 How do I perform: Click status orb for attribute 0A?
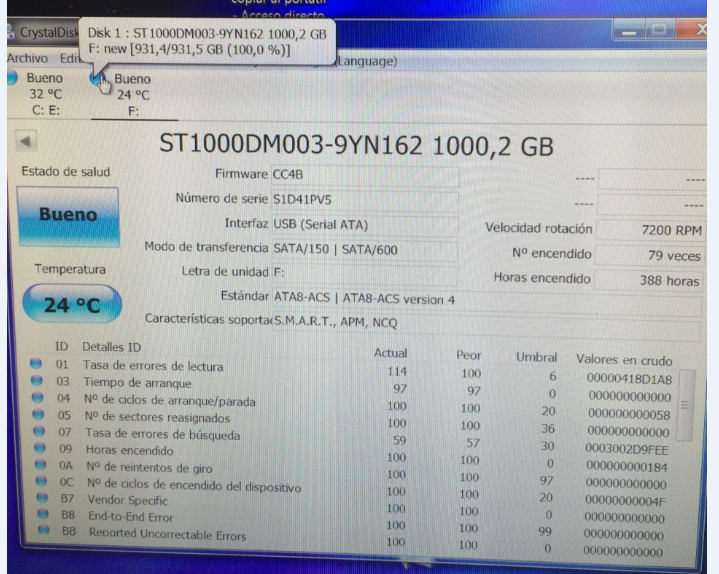pyautogui.click(x=40, y=464)
